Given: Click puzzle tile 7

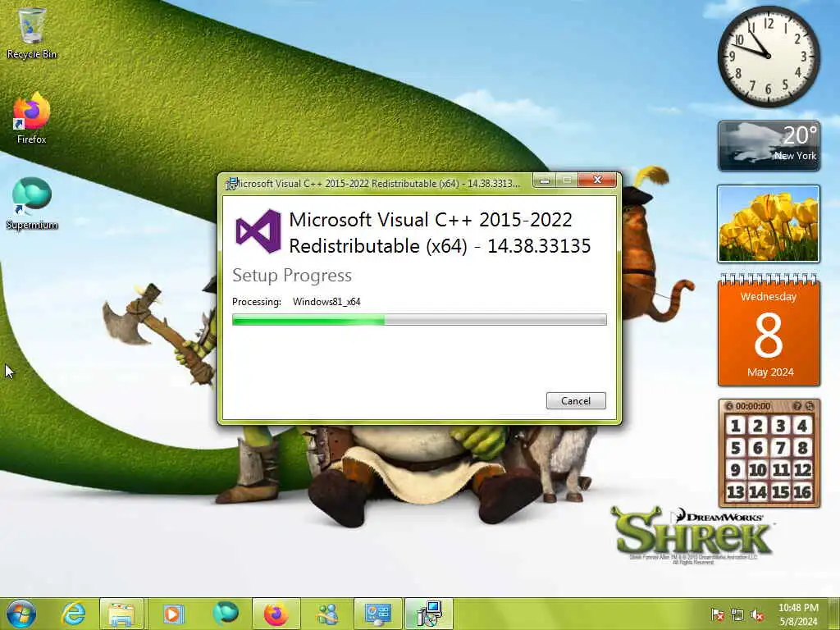Looking at the screenshot, I should (780, 447).
